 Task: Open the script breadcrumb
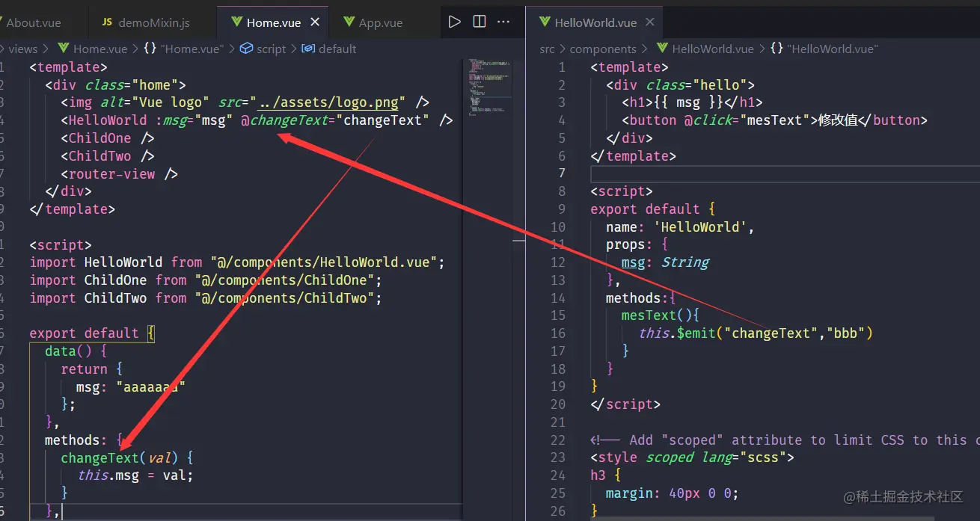point(271,49)
